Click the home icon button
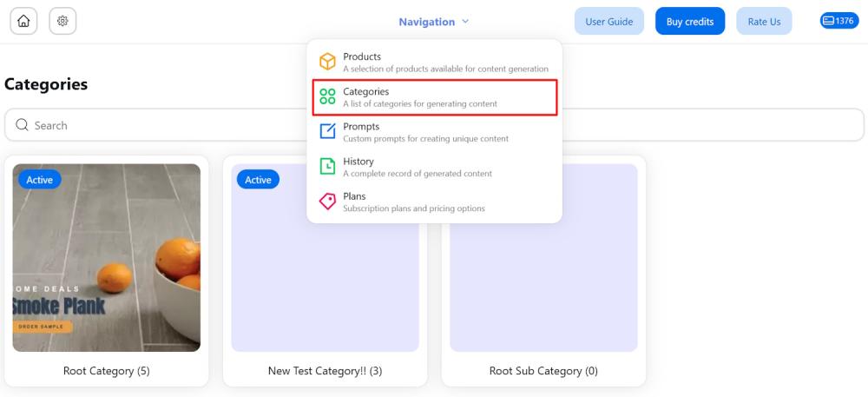The height and width of the screenshot is (397, 868). click(x=23, y=21)
